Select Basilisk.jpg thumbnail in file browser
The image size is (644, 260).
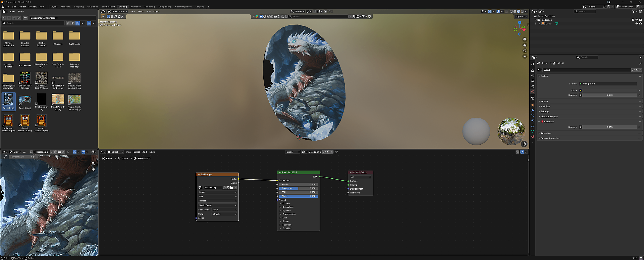pyautogui.click(x=8, y=101)
